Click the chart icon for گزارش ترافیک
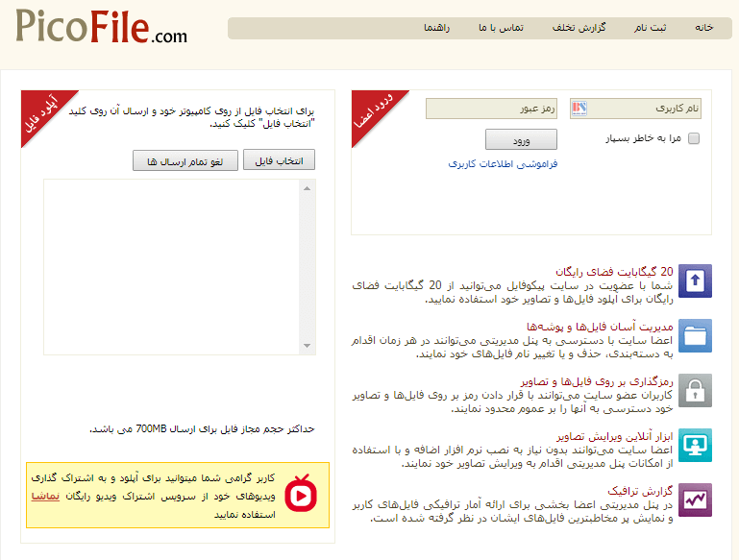The width and height of the screenshot is (739, 560). coord(695,499)
